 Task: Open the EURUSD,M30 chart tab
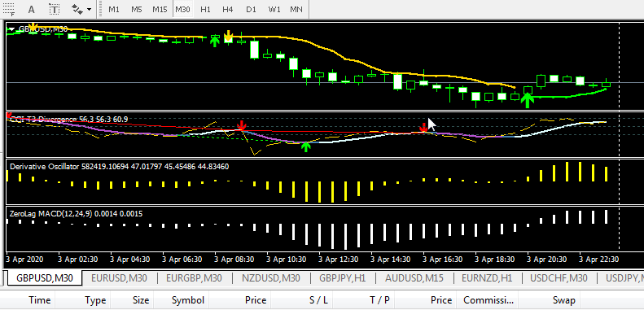119,278
